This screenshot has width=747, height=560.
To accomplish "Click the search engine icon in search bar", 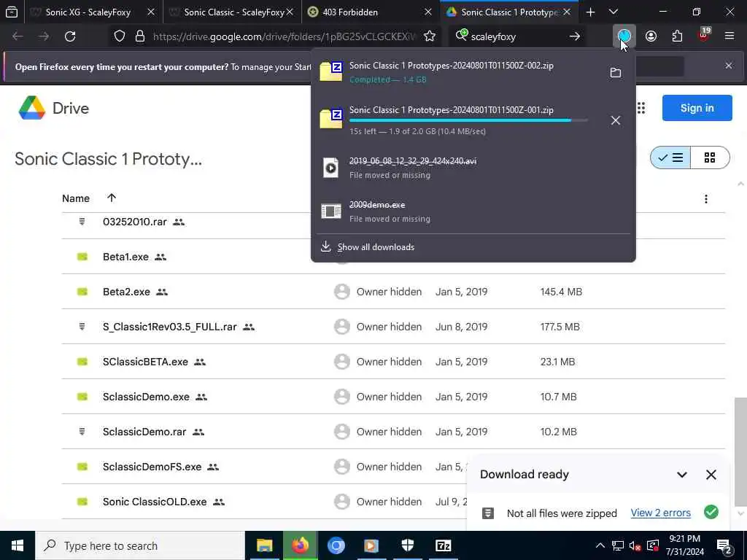I will coord(461,35).
